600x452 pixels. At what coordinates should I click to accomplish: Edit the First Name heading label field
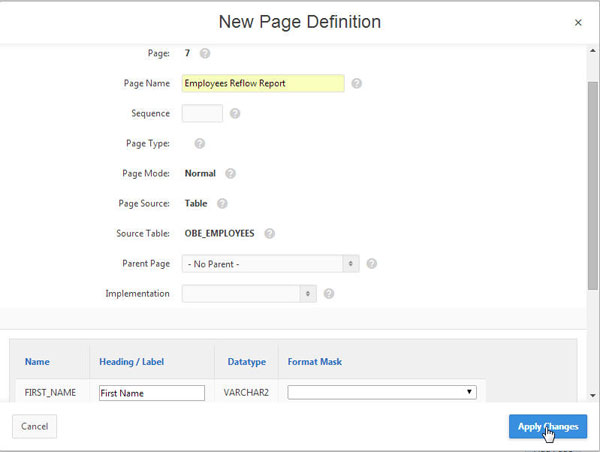(x=151, y=393)
